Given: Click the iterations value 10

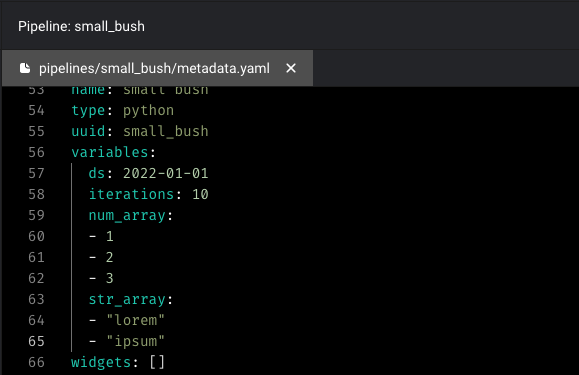Looking at the screenshot, I should [200, 195].
